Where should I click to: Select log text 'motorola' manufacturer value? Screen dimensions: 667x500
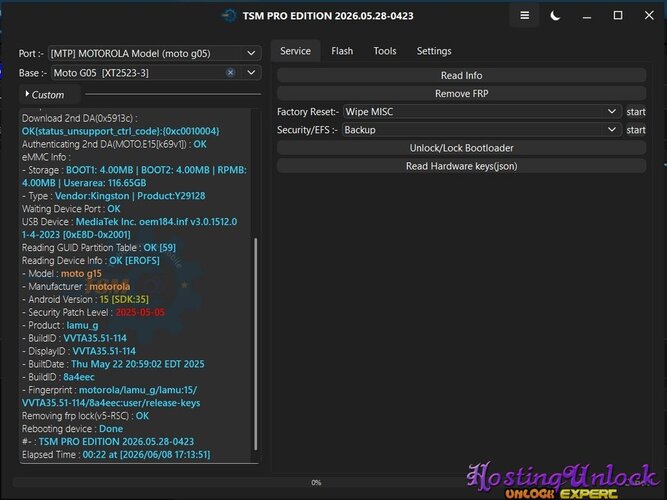110,286
